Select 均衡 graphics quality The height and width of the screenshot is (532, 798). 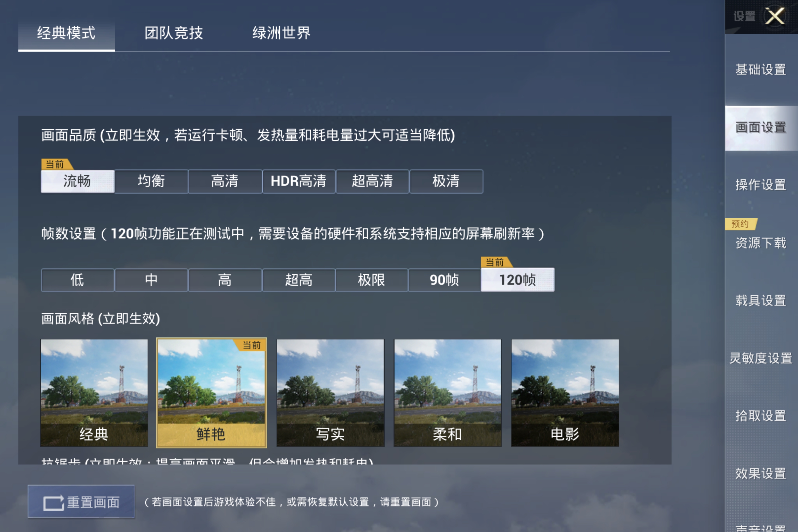coord(151,181)
